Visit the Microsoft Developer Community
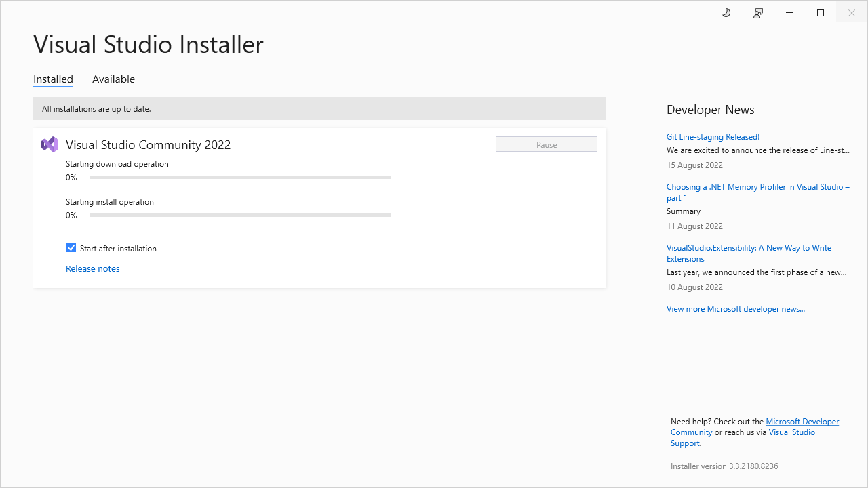The height and width of the screenshot is (488, 868). (802, 421)
